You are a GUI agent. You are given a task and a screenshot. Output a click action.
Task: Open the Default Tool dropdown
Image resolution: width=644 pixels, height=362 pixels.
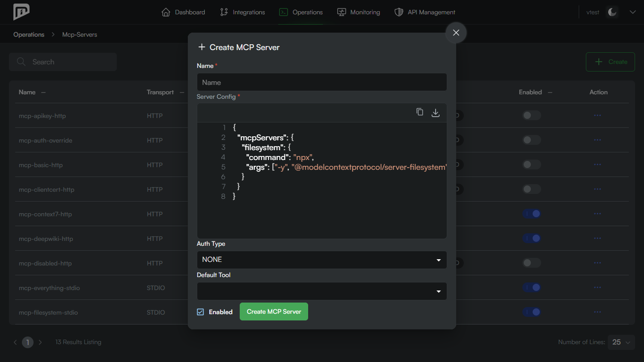coord(322,291)
